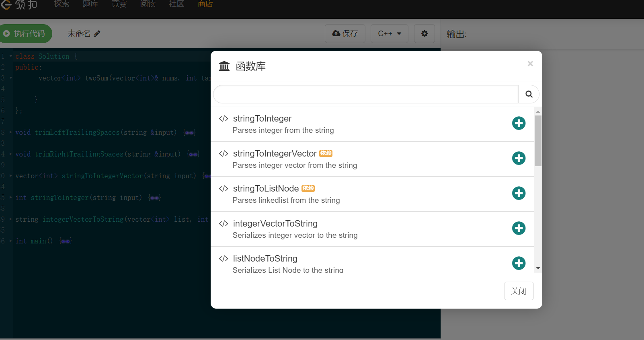Viewport: 644px width, 340px height.
Task: Open the 社区 menu item
Action: (x=176, y=4)
